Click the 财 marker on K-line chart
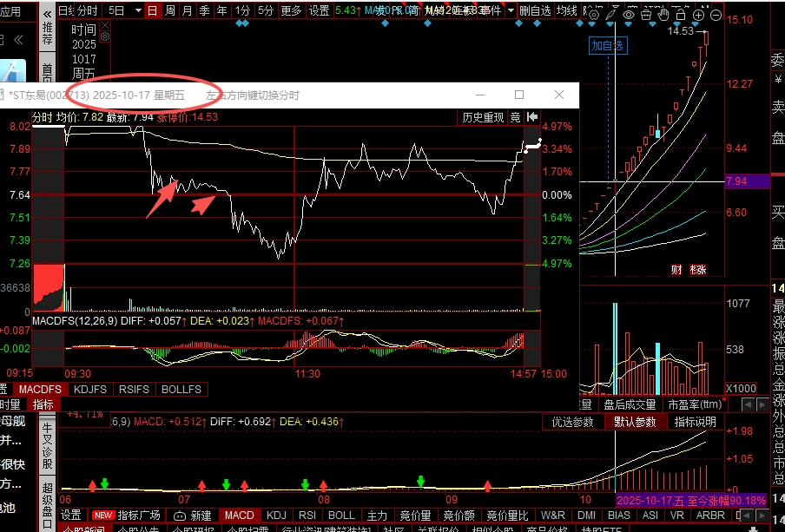This screenshot has height=532, width=785. [676, 270]
